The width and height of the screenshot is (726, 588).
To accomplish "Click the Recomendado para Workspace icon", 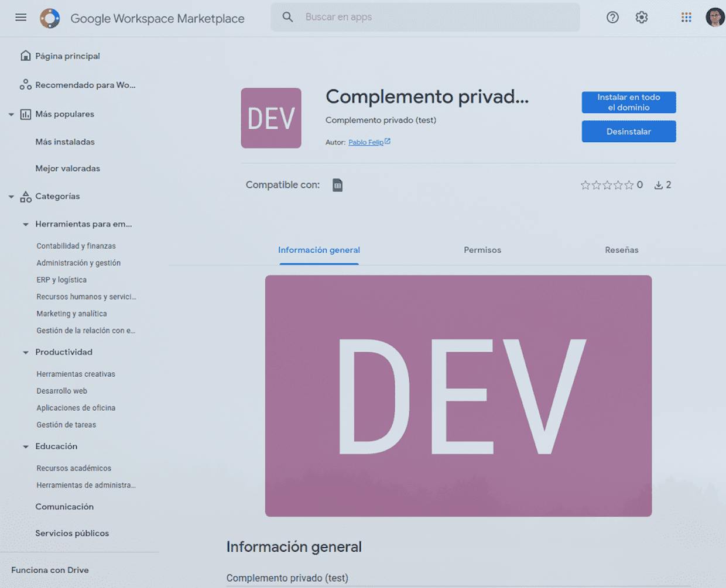I will [25, 85].
